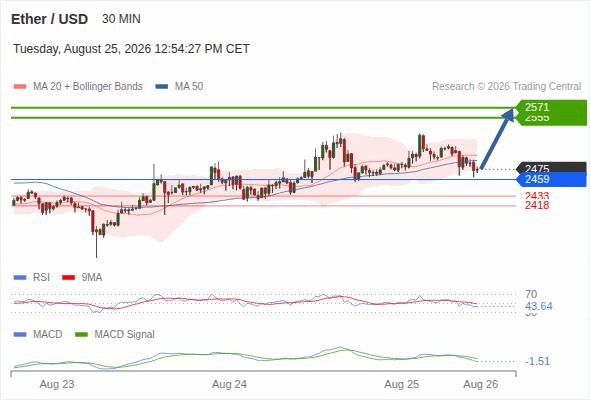Click 'MA 20 + Bollinger Bands' legend label
The image size is (590, 400).
click(88, 87)
